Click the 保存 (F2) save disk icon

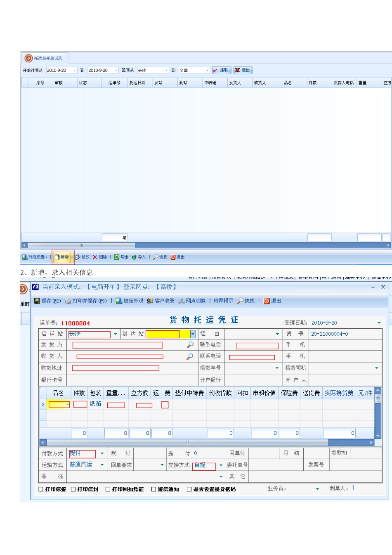pyautogui.click(x=37, y=301)
